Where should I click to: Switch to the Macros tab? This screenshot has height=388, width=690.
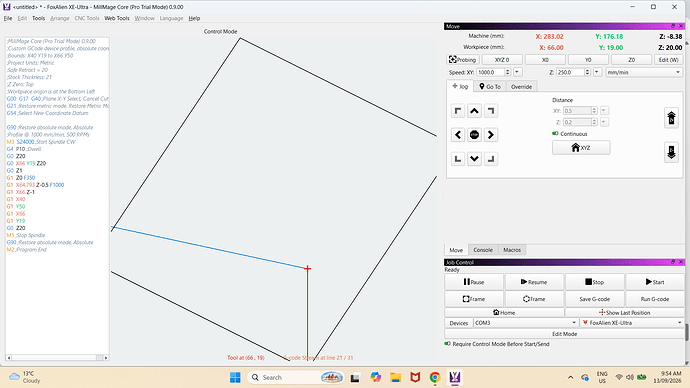point(512,250)
